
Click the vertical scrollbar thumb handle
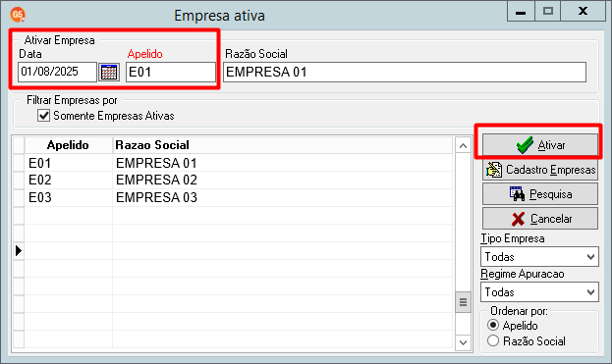point(464,302)
